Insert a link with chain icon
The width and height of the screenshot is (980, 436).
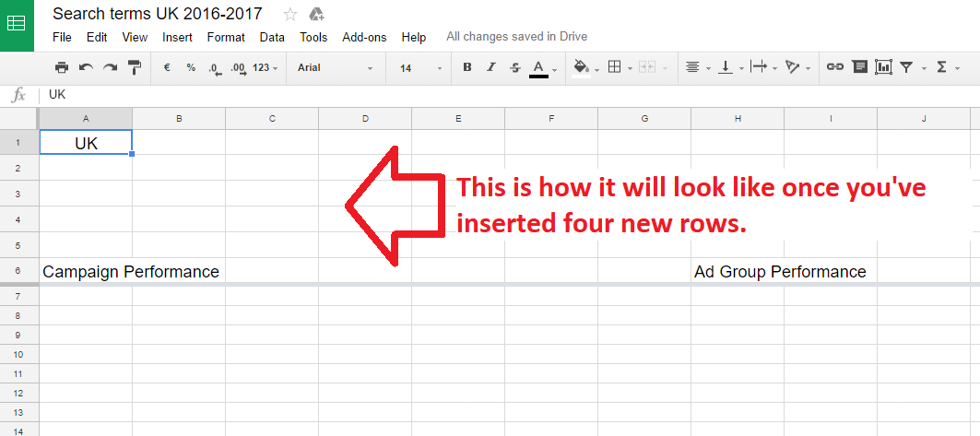(x=834, y=67)
